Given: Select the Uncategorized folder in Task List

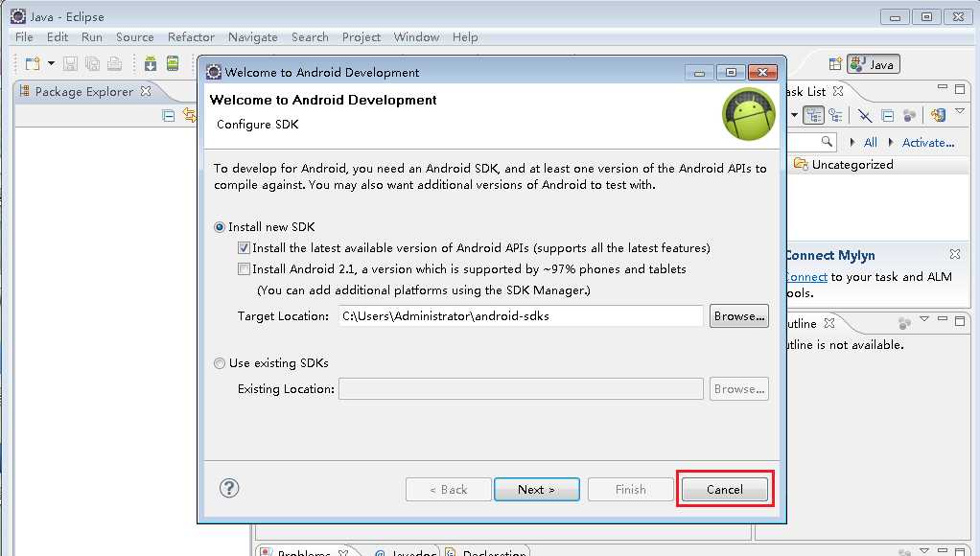Looking at the screenshot, I should coord(843,164).
